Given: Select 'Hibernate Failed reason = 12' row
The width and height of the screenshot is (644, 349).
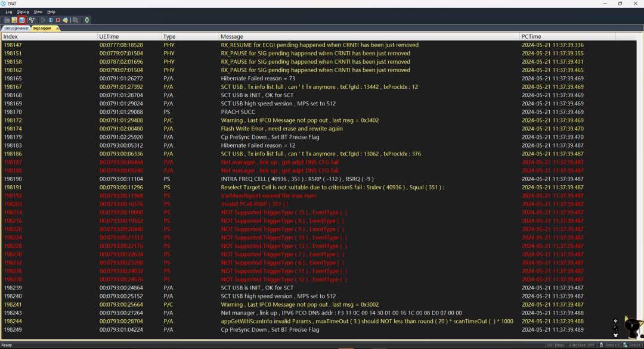Looking at the screenshot, I should pyautogui.click(x=318, y=145).
